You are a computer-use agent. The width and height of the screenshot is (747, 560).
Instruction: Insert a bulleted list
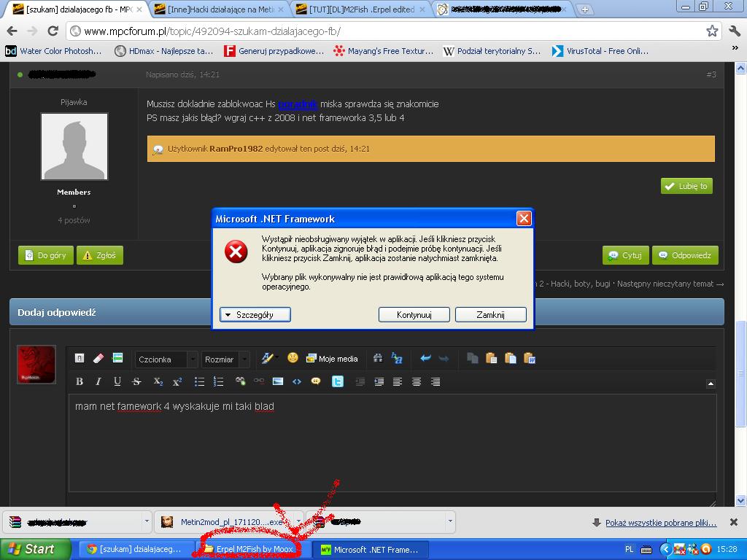[x=199, y=381]
